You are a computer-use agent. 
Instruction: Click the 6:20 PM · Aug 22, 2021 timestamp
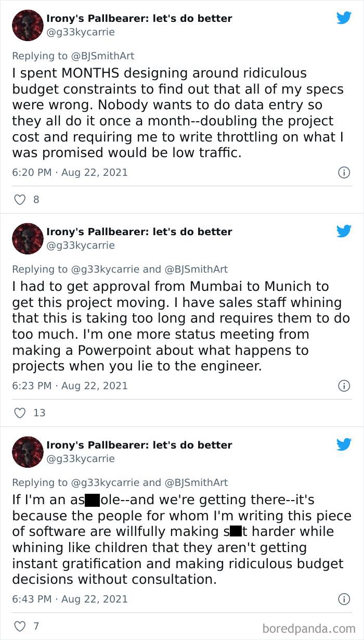point(70,172)
